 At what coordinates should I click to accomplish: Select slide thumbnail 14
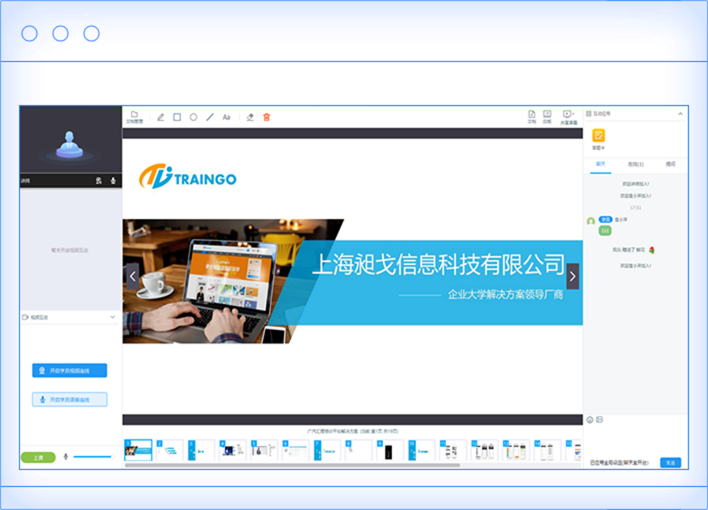(x=548, y=450)
